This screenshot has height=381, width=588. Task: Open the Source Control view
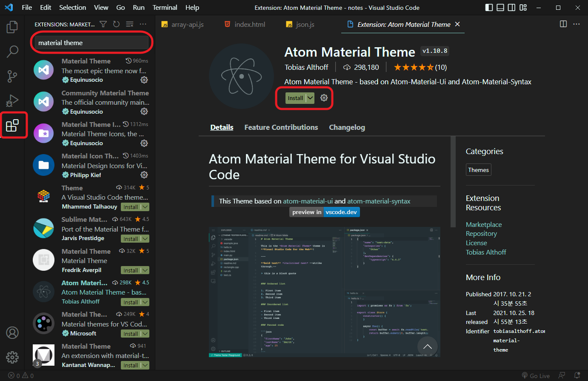(12, 76)
